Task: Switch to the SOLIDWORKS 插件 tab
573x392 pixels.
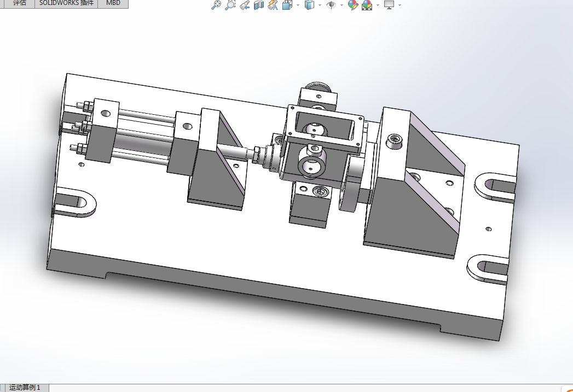Action: point(66,3)
